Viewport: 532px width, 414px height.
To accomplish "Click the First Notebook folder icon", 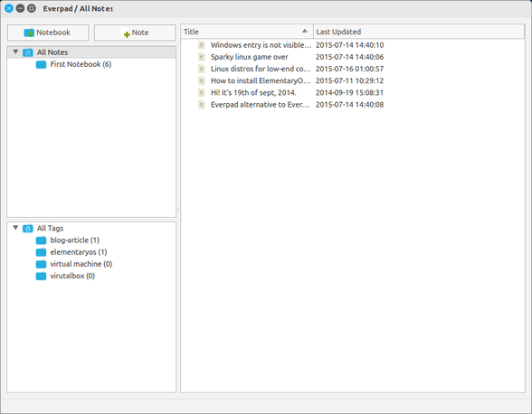I will click(x=41, y=64).
